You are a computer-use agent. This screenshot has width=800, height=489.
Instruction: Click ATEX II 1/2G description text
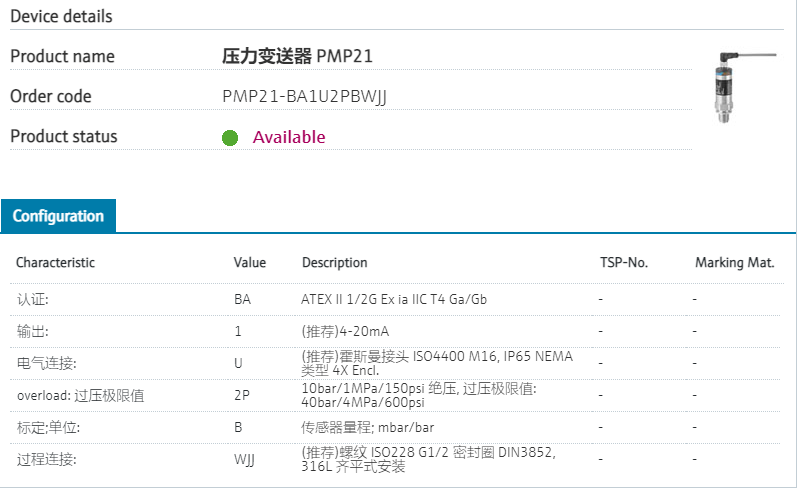point(394,299)
